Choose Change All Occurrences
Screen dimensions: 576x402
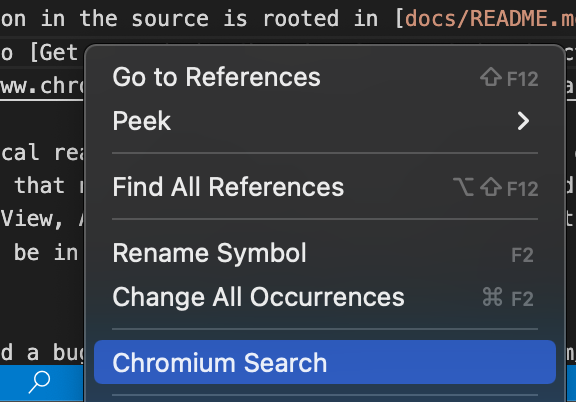325,297
